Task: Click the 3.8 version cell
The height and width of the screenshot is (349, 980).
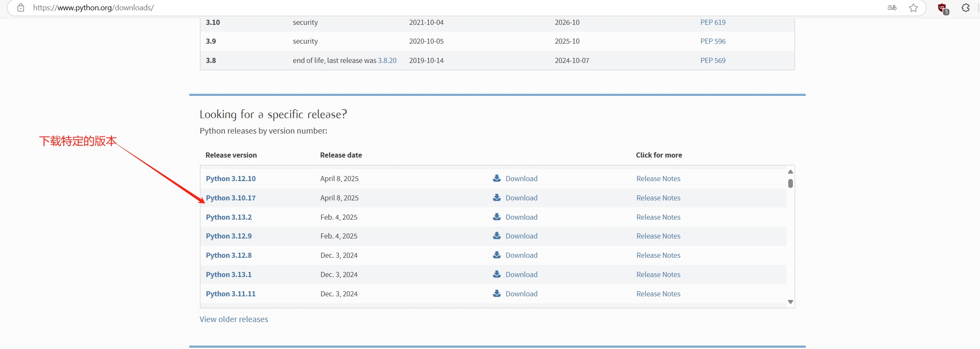Action: coord(211,60)
